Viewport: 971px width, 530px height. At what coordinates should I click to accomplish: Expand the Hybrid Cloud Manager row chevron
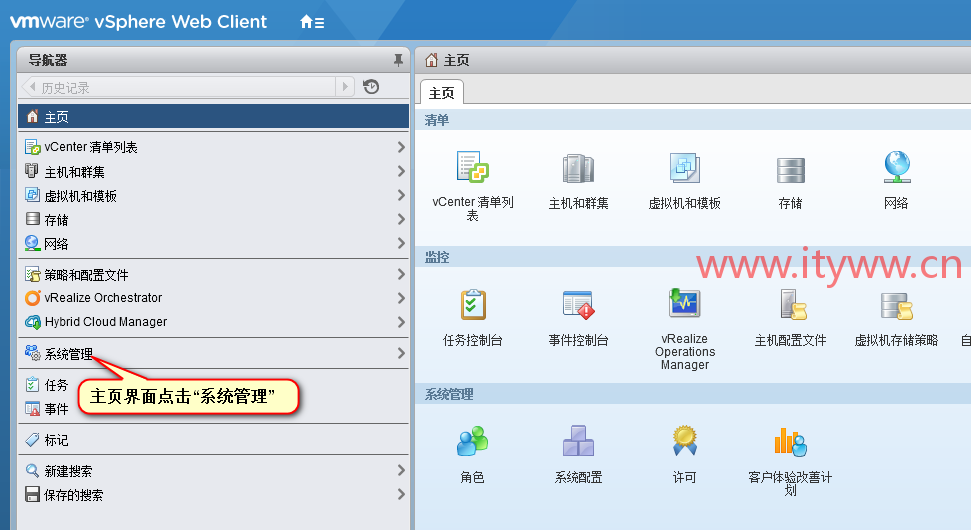coord(401,322)
